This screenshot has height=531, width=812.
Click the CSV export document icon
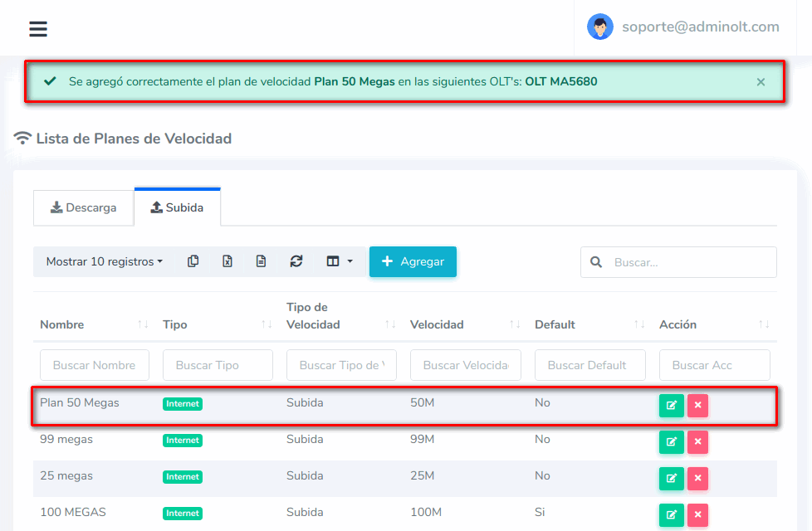[261, 261]
